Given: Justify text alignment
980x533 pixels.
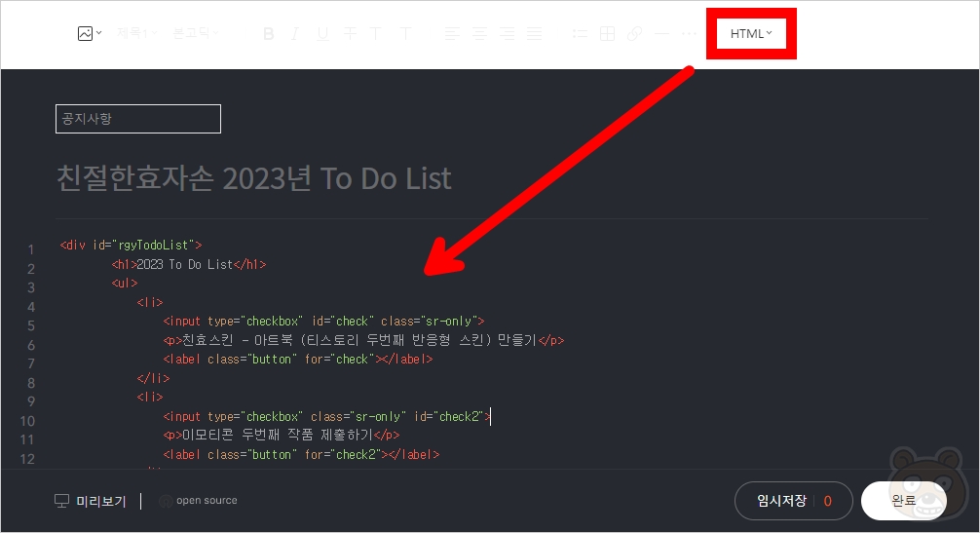Looking at the screenshot, I should tap(535, 34).
